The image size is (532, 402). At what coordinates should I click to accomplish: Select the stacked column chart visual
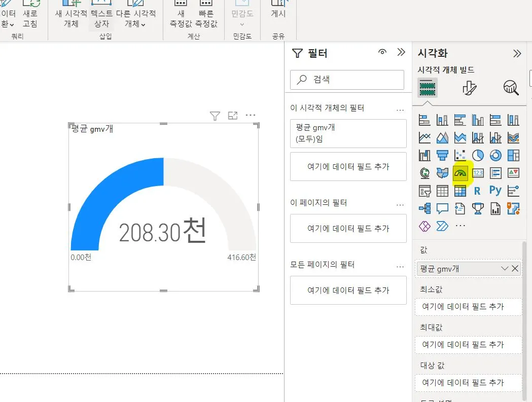coord(442,120)
